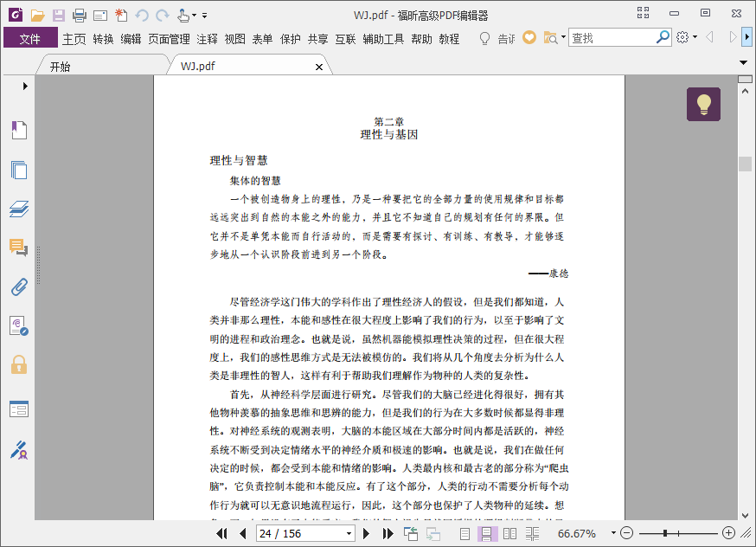Expand the left navigation panel arrow
The width and height of the screenshot is (756, 547).
25,86
